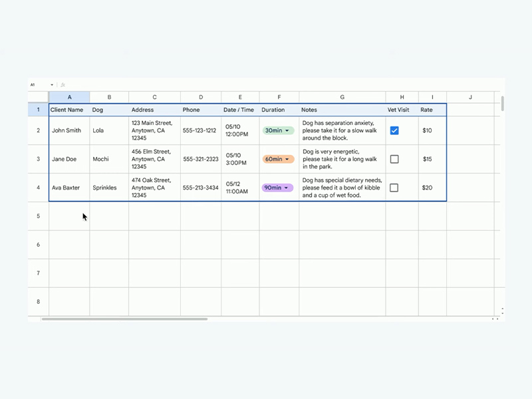Select column J header
Screen dimensions: 532x399
pyautogui.click(x=470, y=97)
